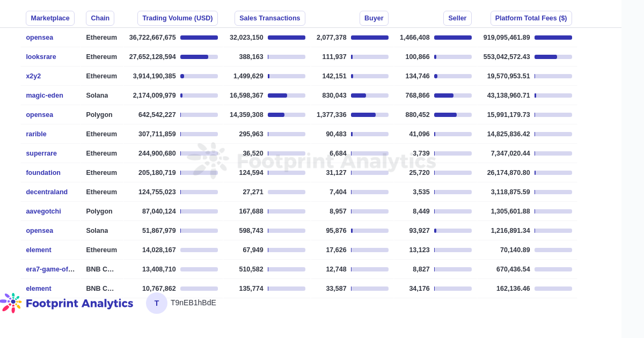Click buyer count 2,077,378

click(x=332, y=38)
